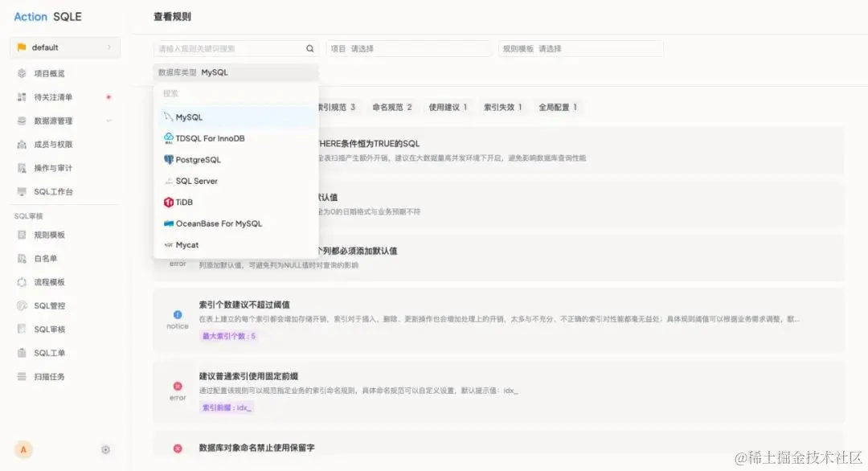Click the TDSQL For InnoDB cloud icon
The height and width of the screenshot is (471, 868).
pos(168,138)
